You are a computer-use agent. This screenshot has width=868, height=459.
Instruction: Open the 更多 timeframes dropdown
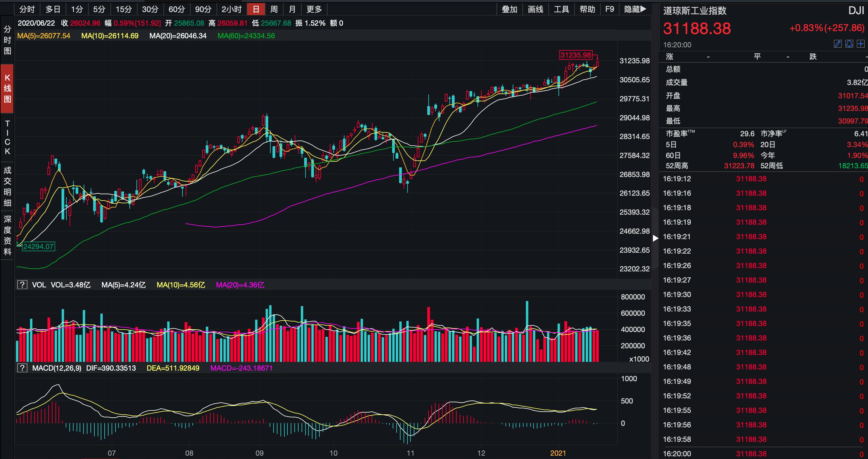pos(314,9)
